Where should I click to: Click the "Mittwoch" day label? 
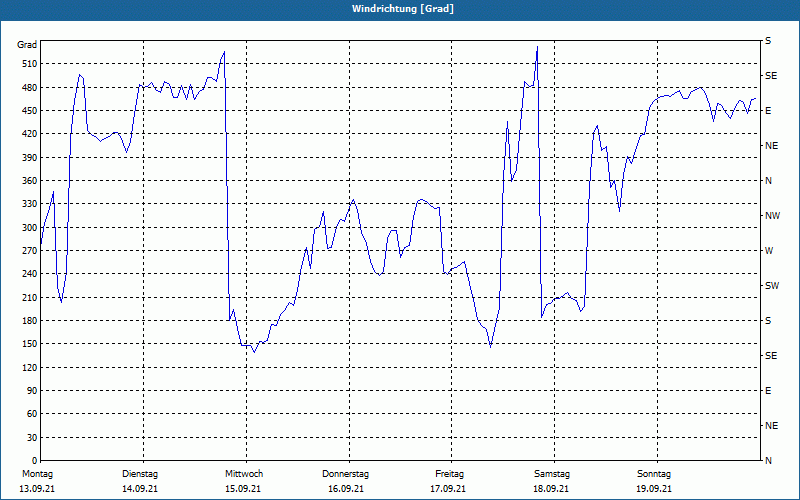(x=244, y=474)
